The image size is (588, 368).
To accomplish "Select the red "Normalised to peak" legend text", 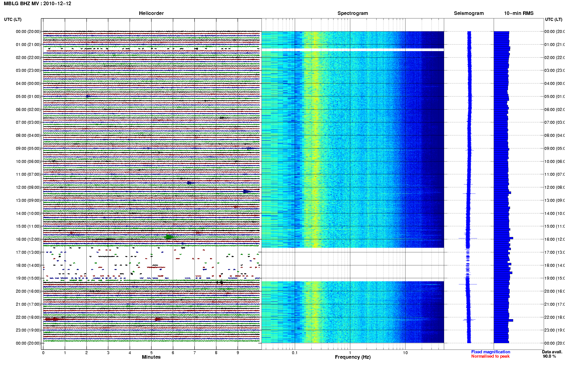I will pyautogui.click(x=490, y=356).
